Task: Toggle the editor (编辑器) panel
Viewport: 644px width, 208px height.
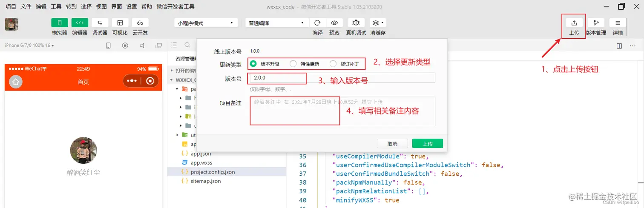Action: click(80, 23)
